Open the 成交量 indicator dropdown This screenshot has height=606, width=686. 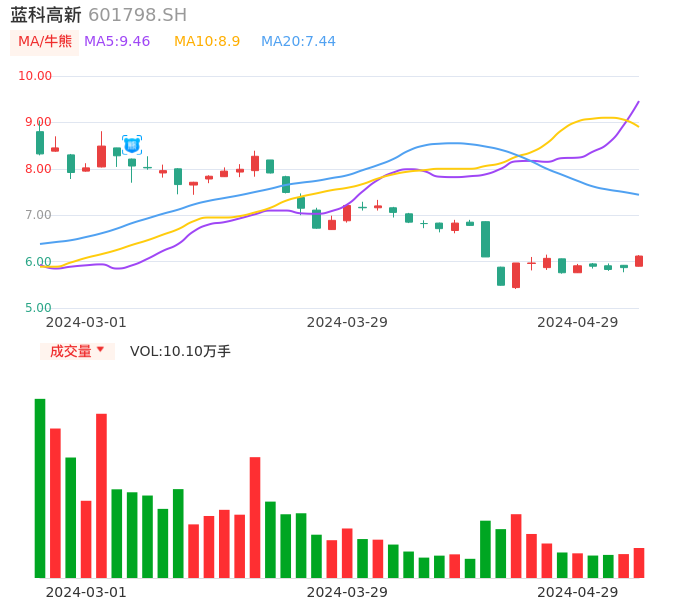click(77, 351)
